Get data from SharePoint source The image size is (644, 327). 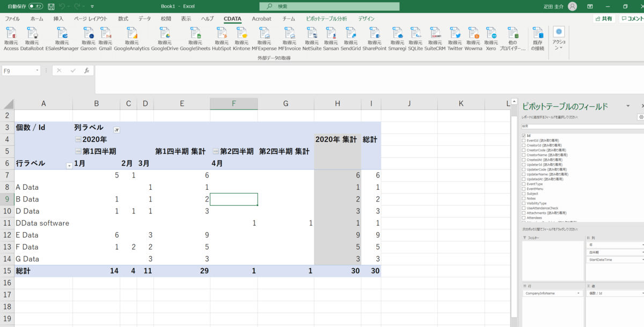click(375, 39)
